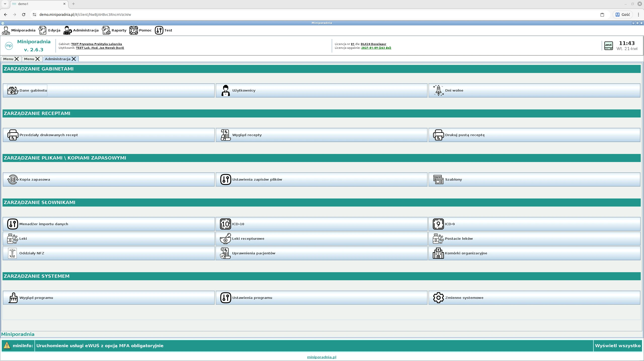Click Ustawienia zapisów plików icon
Viewport: 644px width, 361px height.
coord(225,179)
